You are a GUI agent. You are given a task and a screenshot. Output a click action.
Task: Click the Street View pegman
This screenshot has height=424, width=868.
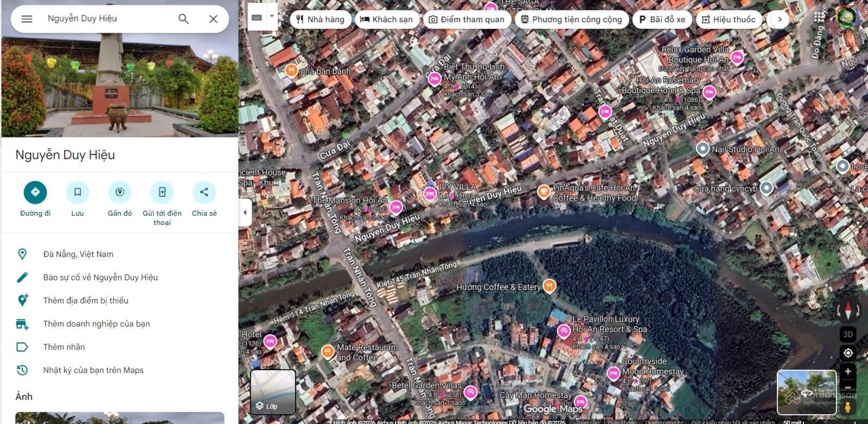pos(847,407)
